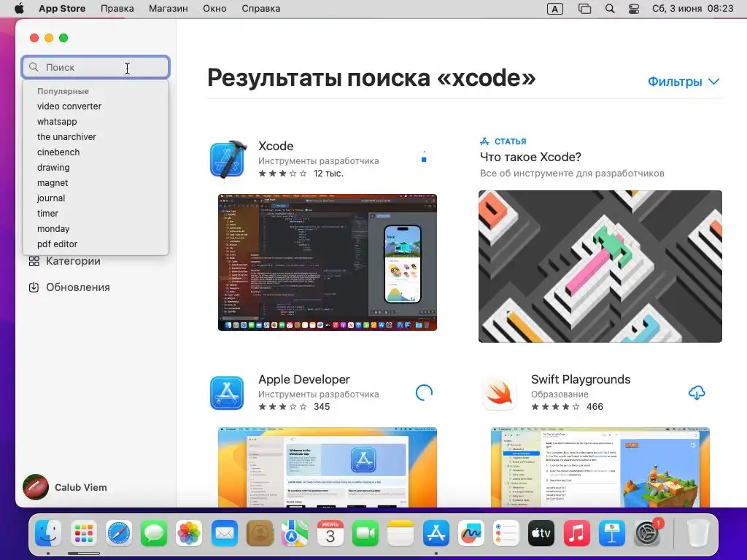Open Maps from the Dock
Screen dimensions: 747x560
(295, 533)
